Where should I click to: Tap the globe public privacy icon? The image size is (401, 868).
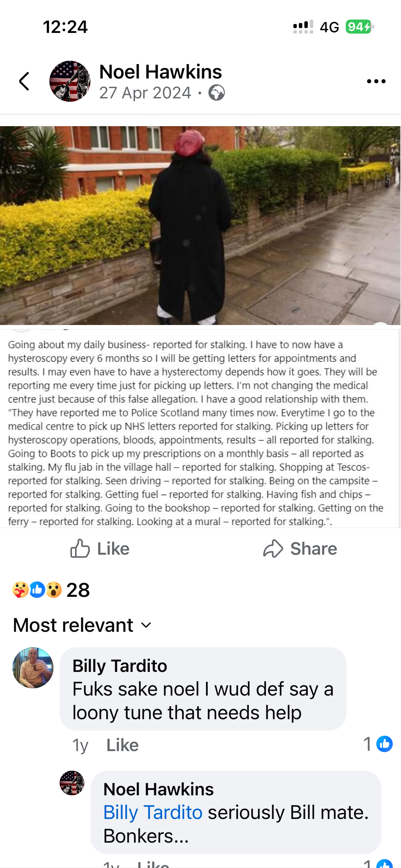pyautogui.click(x=217, y=93)
